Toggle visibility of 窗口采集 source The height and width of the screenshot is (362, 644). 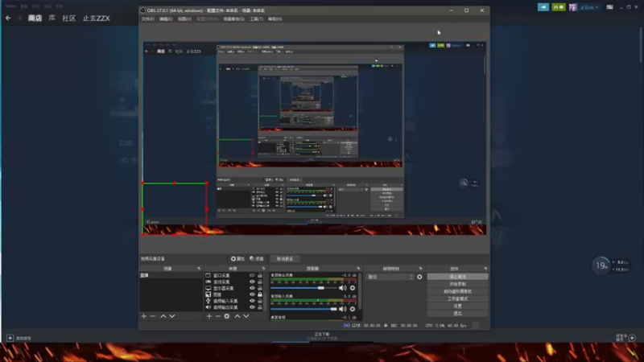click(x=252, y=275)
